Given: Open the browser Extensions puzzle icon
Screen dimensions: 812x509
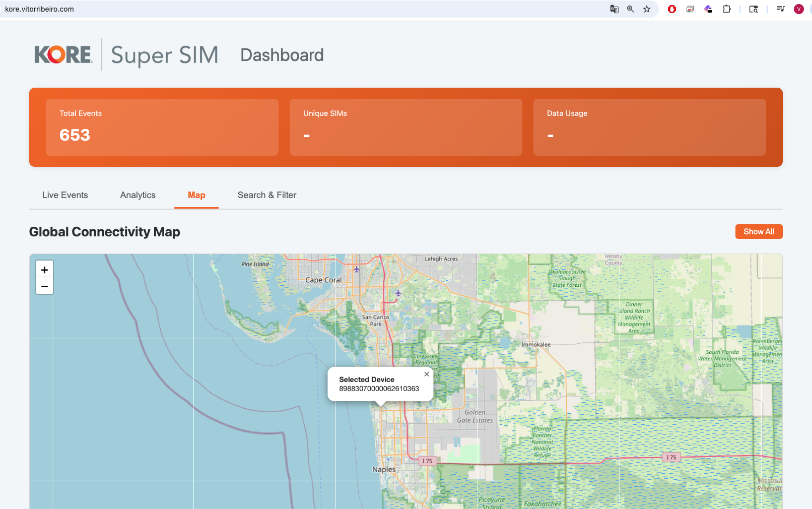Looking at the screenshot, I should 727,9.
